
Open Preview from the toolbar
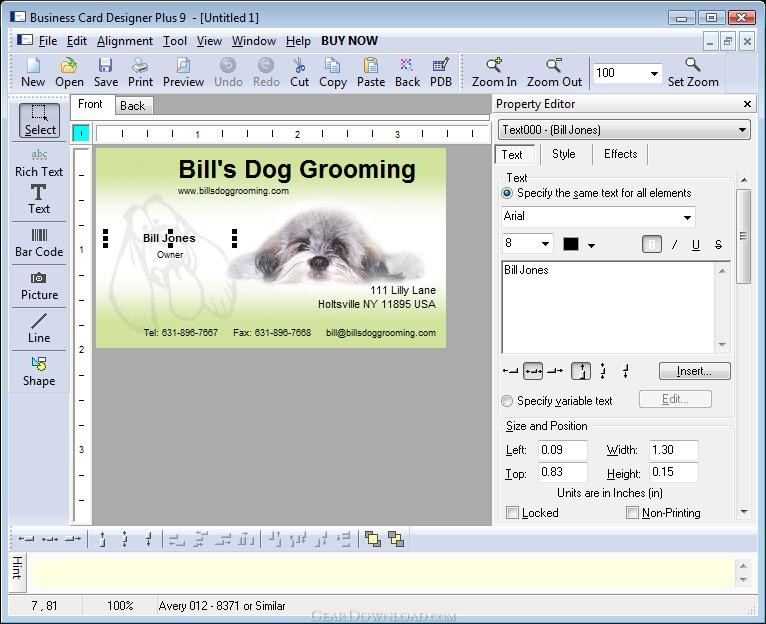click(183, 72)
